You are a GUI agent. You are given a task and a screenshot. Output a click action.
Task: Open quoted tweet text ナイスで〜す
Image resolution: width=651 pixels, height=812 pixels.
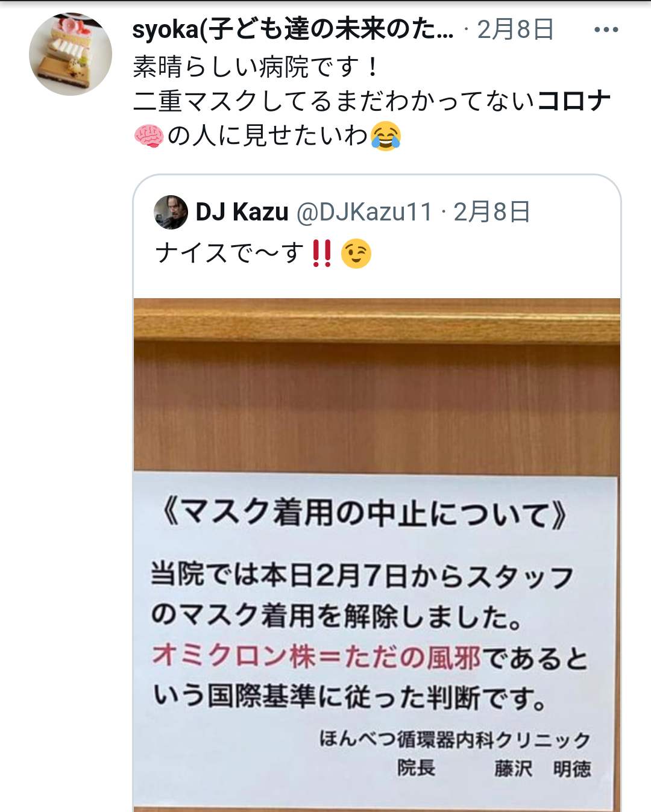click(230, 253)
